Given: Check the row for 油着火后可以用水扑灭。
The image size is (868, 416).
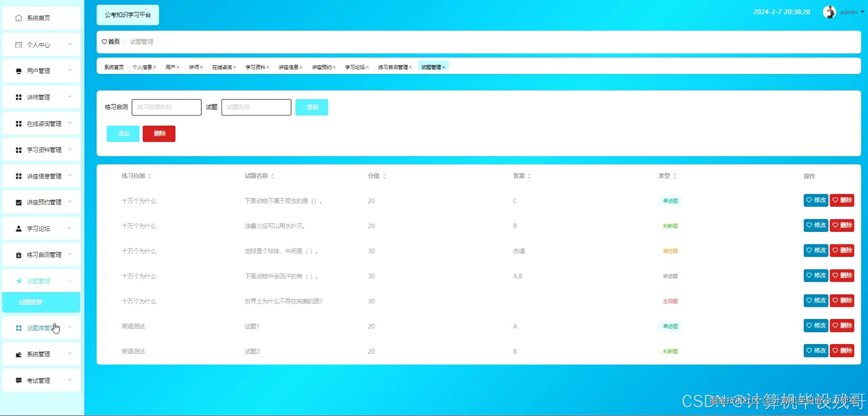Looking at the screenshot, I should click(104, 226).
